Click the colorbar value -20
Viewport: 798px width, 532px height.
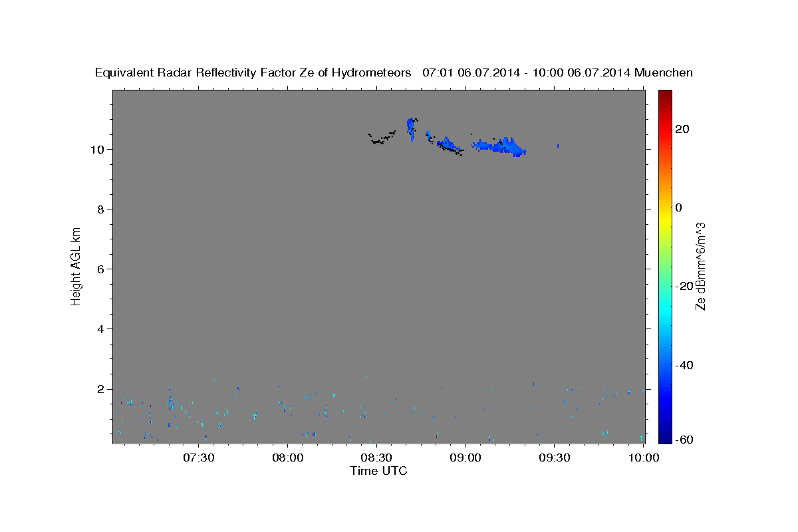coord(685,286)
